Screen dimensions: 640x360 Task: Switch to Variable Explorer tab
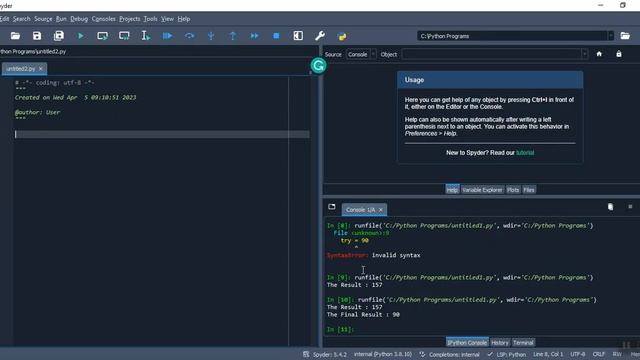point(482,190)
